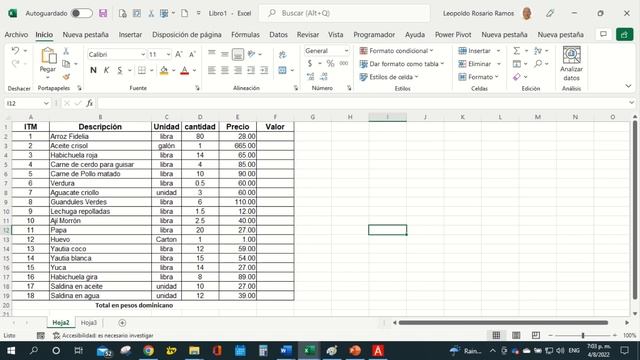The height and width of the screenshot is (360, 640).
Task: Click the decrease indent icon
Action: 251,70
